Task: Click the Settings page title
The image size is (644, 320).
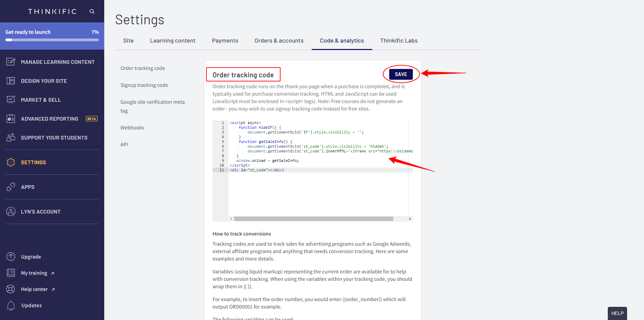Action: (139, 20)
